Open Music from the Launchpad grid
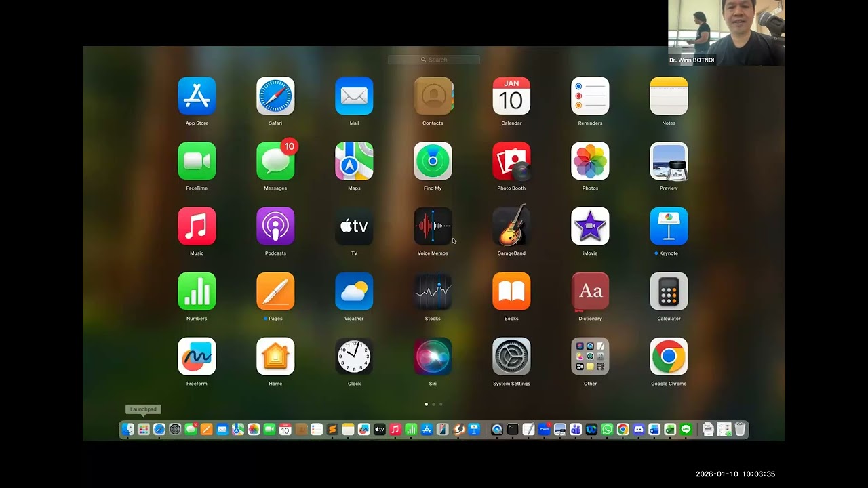The width and height of the screenshot is (868, 488). pos(197,226)
